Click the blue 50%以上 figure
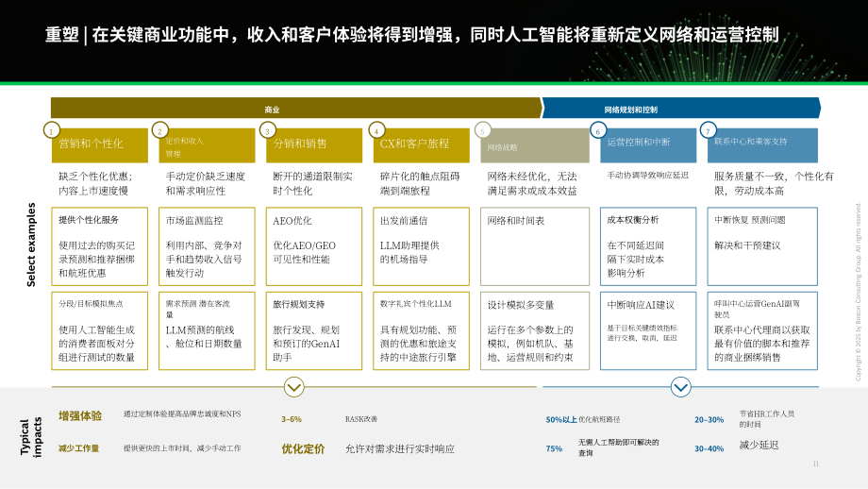 pyautogui.click(x=561, y=420)
